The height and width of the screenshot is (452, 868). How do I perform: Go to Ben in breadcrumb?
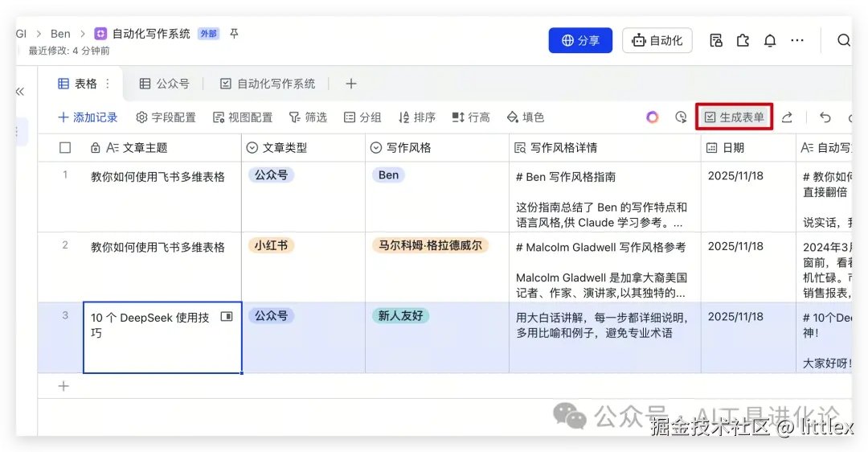tap(60, 34)
